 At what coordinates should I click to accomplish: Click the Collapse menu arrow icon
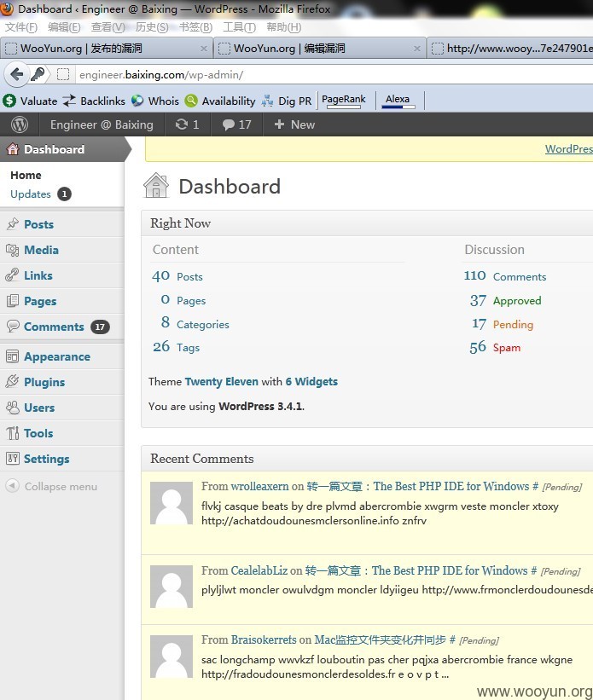[x=13, y=486]
